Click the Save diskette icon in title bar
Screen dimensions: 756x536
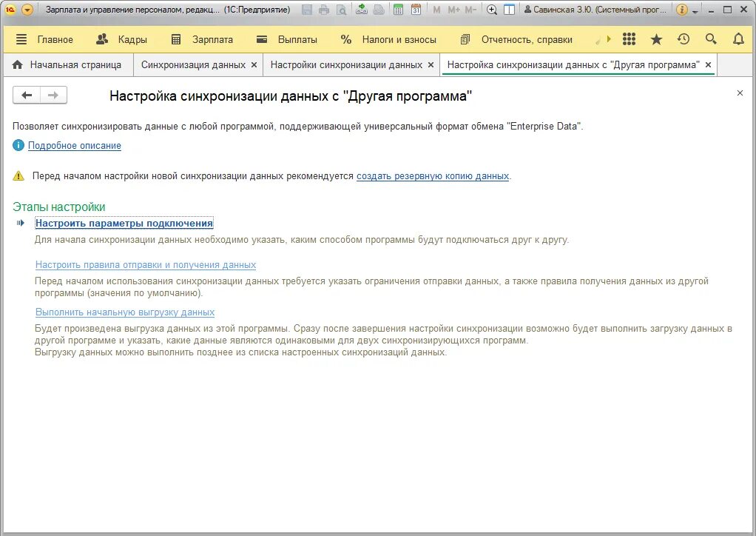307,10
